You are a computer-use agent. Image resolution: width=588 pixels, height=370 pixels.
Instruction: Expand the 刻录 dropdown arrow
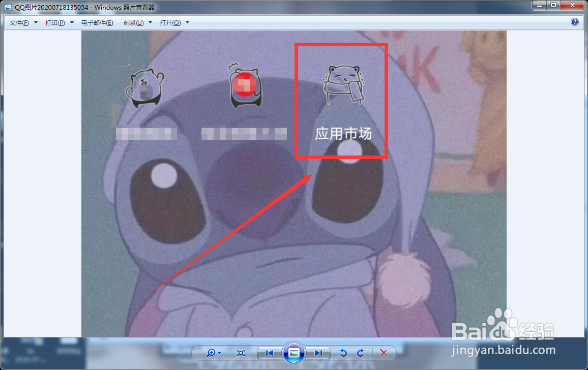click(151, 23)
